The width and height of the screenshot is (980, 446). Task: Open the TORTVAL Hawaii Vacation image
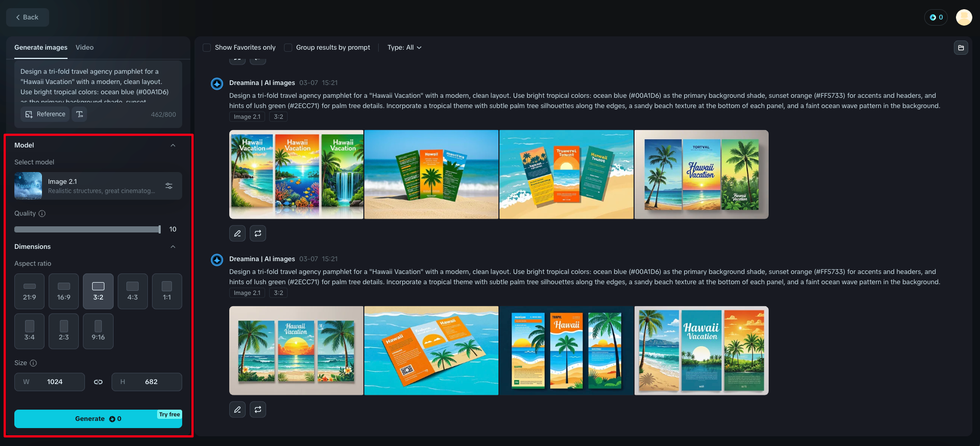[702, 175]
